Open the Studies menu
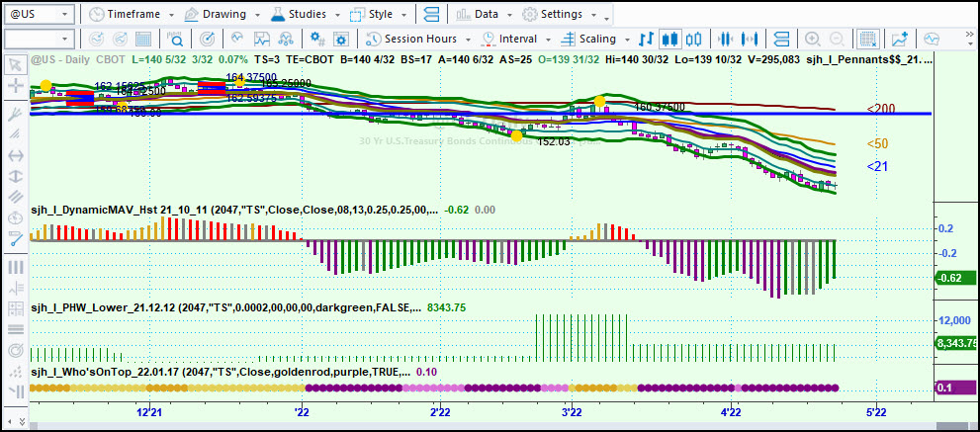 (307, 14)
